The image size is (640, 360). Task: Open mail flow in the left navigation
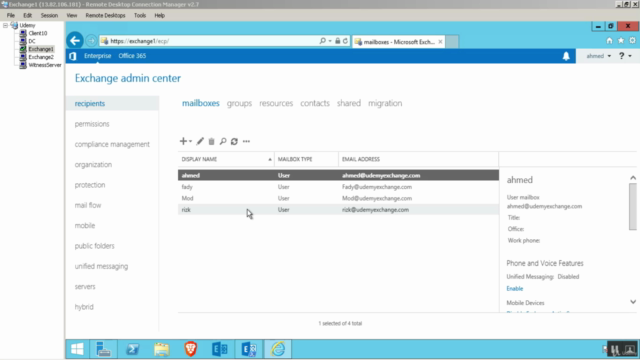tap(88, 205)
